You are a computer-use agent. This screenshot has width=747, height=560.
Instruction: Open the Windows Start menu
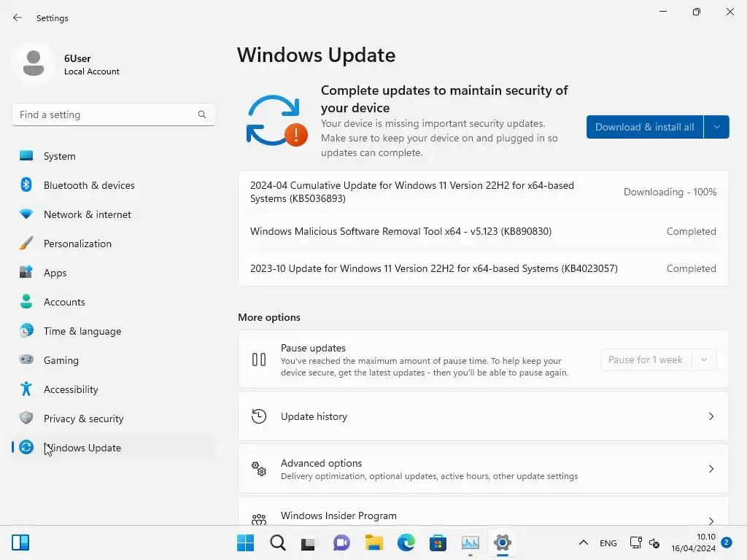[x=245, y=542]
